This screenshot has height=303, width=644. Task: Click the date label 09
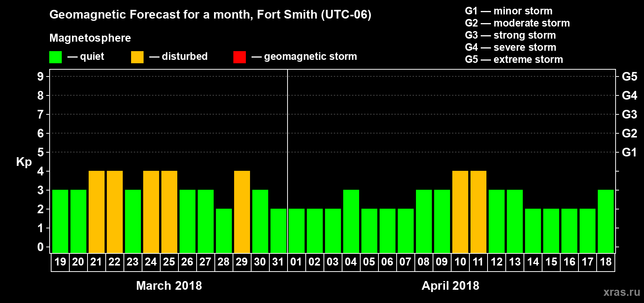click(x=442, y=262)
